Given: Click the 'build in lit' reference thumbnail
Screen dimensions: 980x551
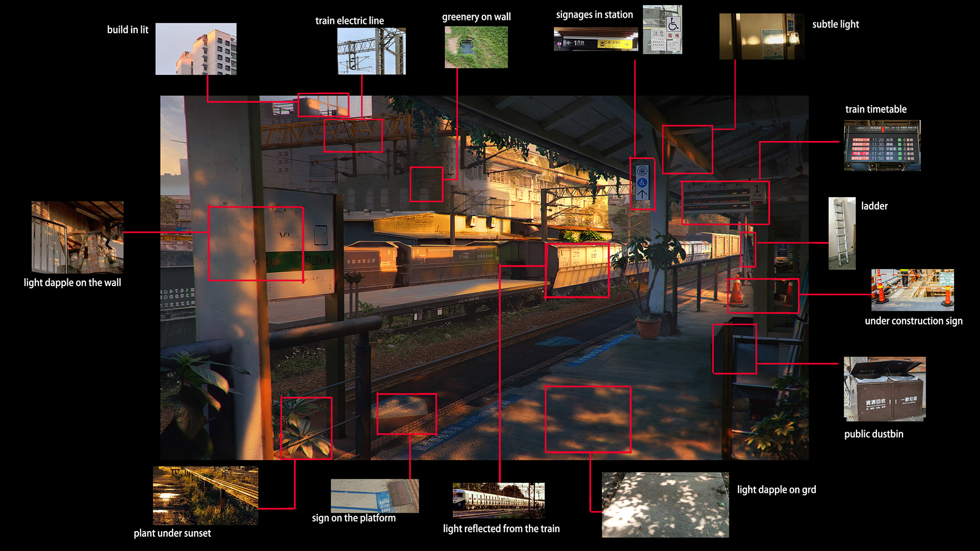Looking at the screenshot, I should coord(195,49).
